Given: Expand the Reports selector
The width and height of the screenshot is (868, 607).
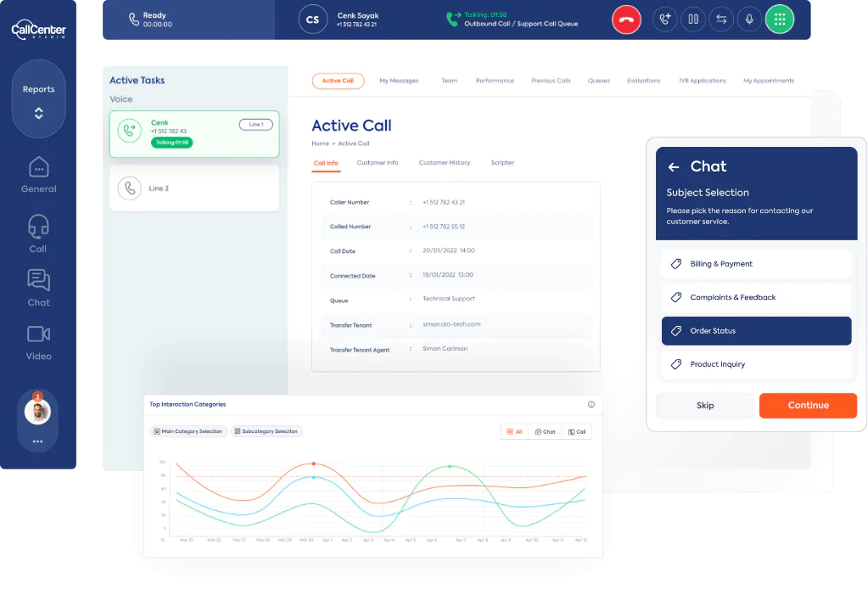Looking at the screenshot, I should [x=38, y=100].
